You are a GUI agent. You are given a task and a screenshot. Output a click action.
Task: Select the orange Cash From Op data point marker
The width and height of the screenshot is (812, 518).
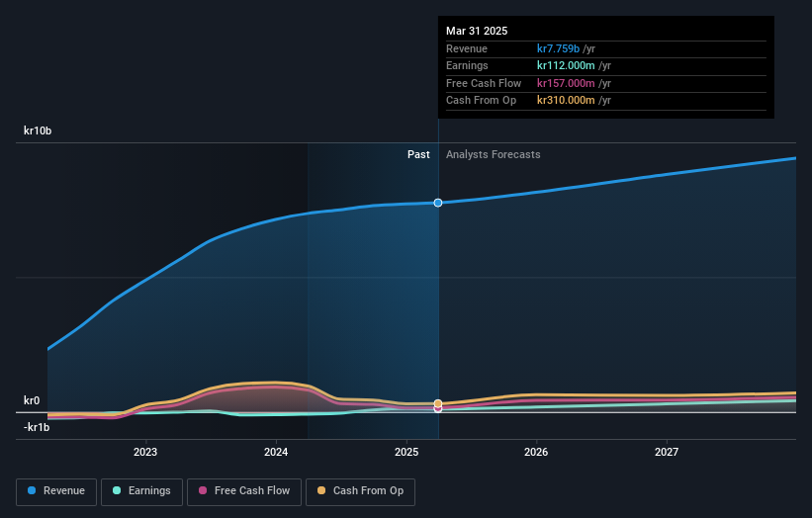click(x=438, y=403)
